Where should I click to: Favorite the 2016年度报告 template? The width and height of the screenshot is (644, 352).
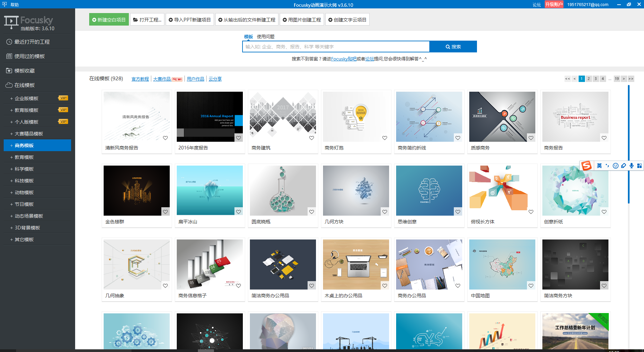tap(238, 138)
